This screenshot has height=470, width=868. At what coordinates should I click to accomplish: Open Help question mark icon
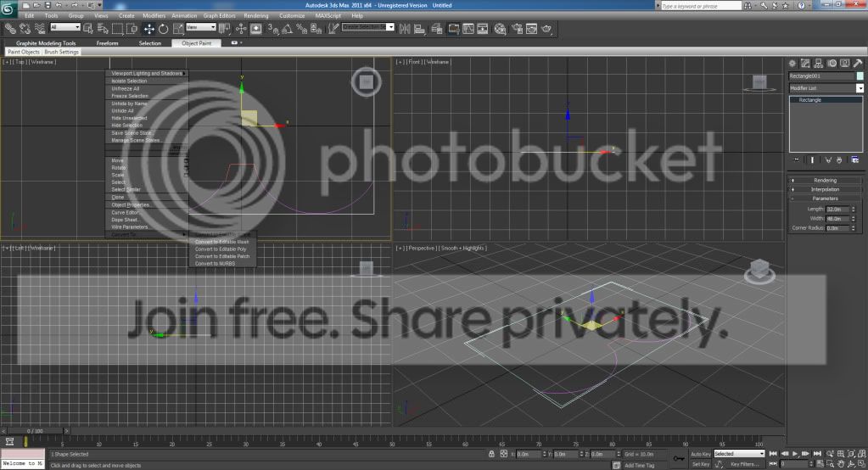pos(802,6)
